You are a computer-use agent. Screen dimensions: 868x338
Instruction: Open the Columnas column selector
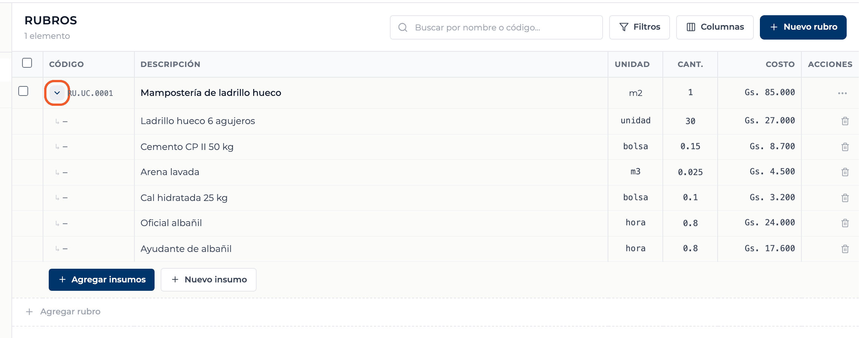tap(715, 27)
